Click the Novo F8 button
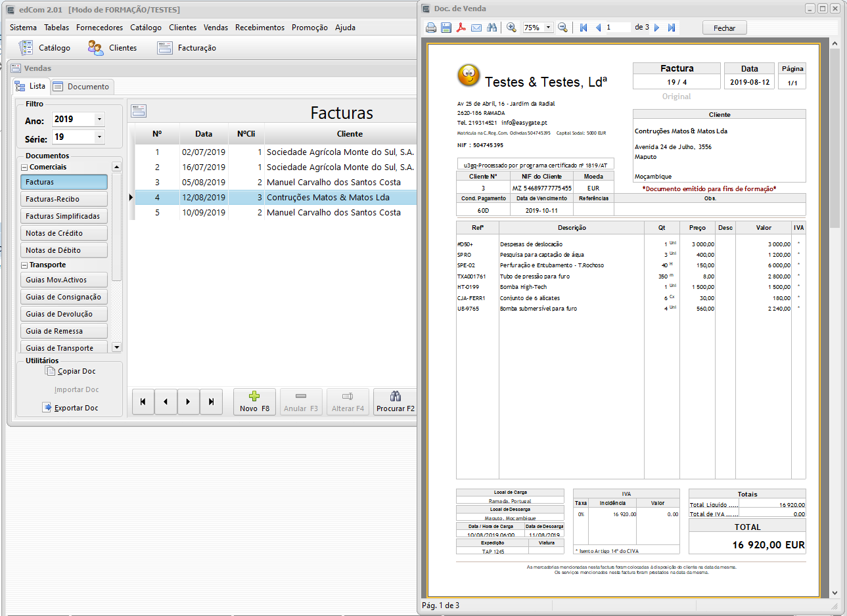Viewport: 847px width, 616px height. tap(254, 402)
